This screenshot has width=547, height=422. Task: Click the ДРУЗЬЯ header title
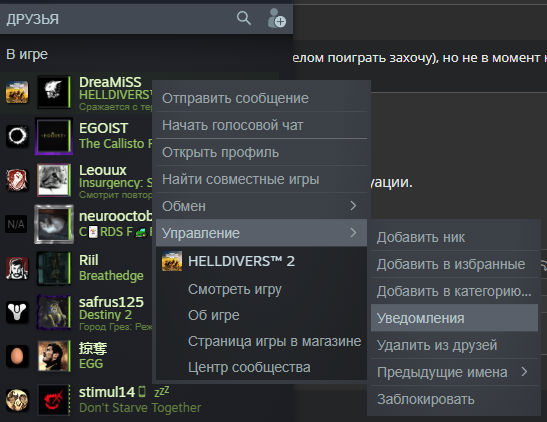(32, 19)
